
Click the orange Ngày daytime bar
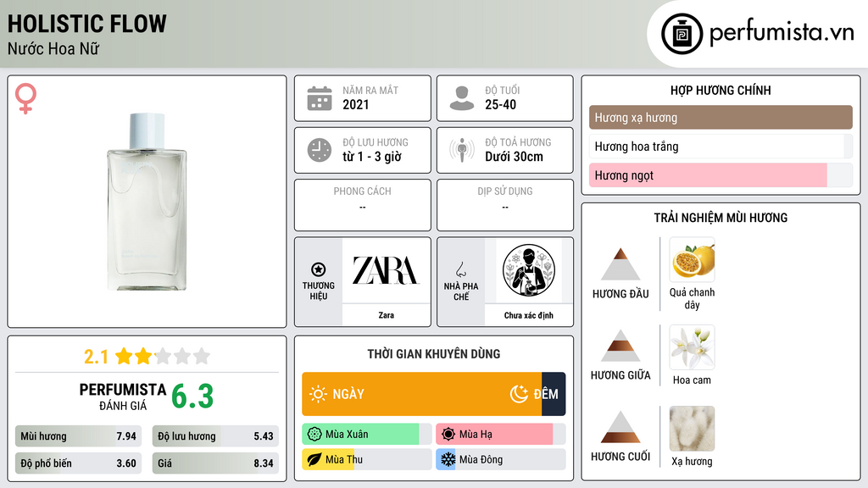tap(422, 394)
